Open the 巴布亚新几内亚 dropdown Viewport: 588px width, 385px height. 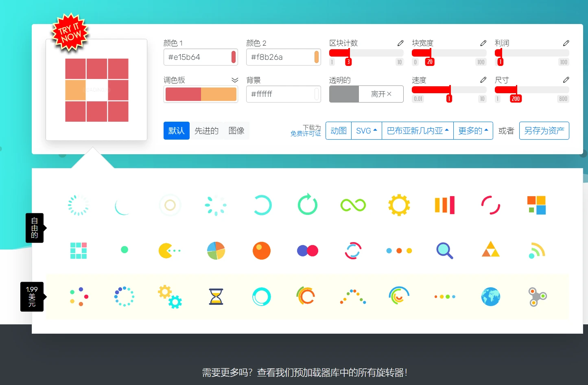tap(418, 131)
